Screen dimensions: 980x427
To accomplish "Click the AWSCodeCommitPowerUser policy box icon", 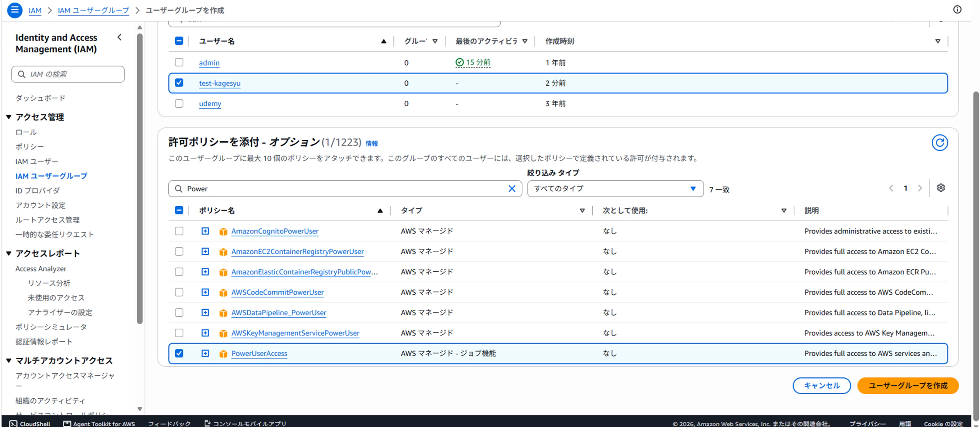I will (223, 293).
